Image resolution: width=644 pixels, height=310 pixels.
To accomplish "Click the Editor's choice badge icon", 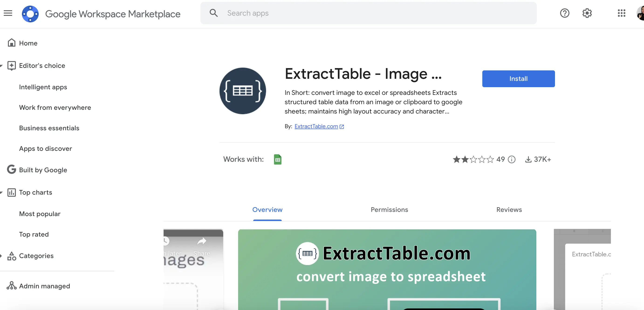I will (11, 65).
